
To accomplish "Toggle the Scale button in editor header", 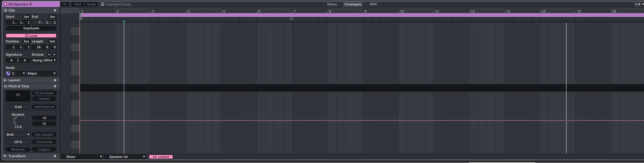I will (91, 4).
